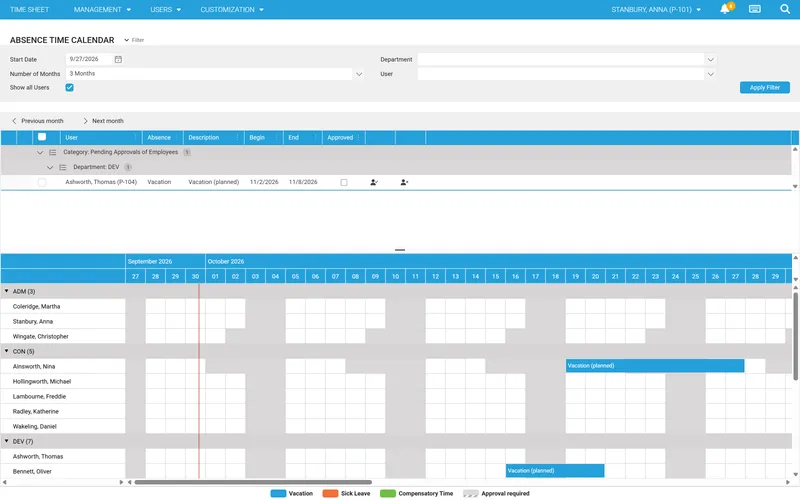Click the October 2026 month header
This screenshot has height=500, width=800.
click(x=226, y=261)
